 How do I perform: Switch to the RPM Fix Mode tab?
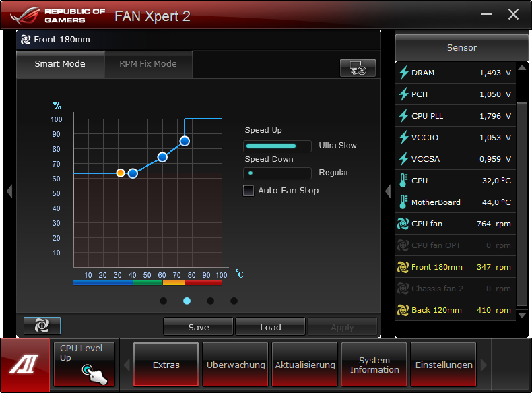point(148,64)
